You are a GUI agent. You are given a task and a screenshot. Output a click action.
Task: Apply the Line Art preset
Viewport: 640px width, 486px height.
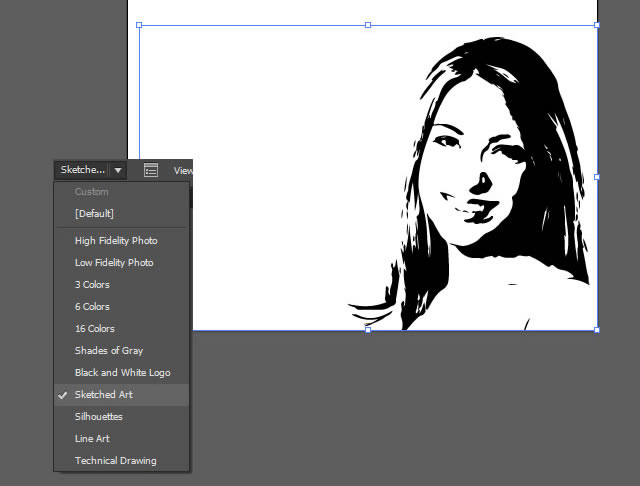coord(92,439)
